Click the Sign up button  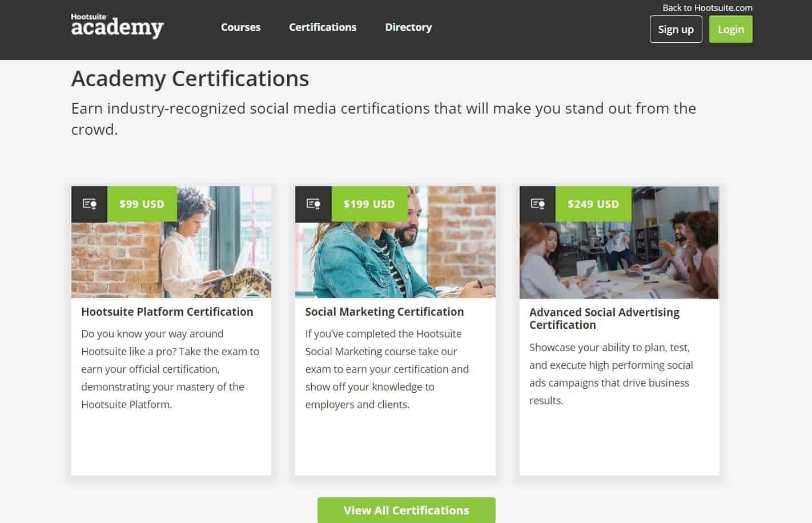coord(676,29)
